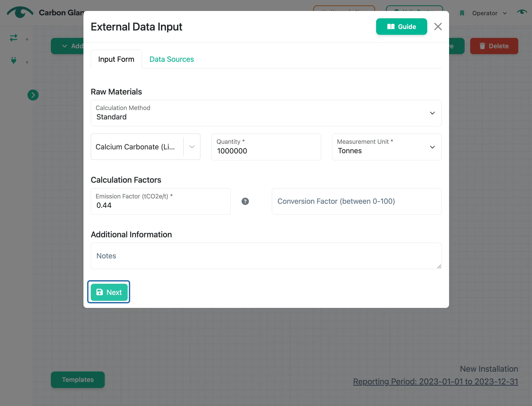Click the emission factor help question icon
The width and height of the screenshot is (532, 406).
click(245, 201)
